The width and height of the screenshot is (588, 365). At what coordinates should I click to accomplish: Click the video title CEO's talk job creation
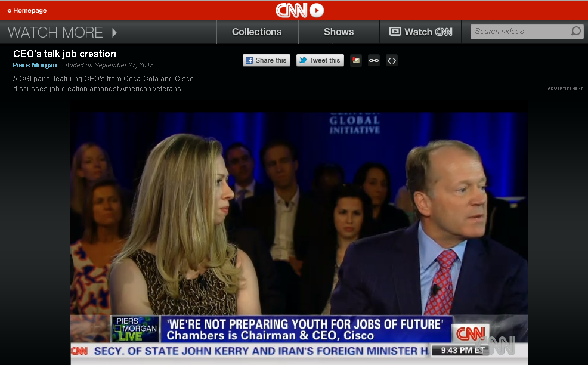pos(64,54)
